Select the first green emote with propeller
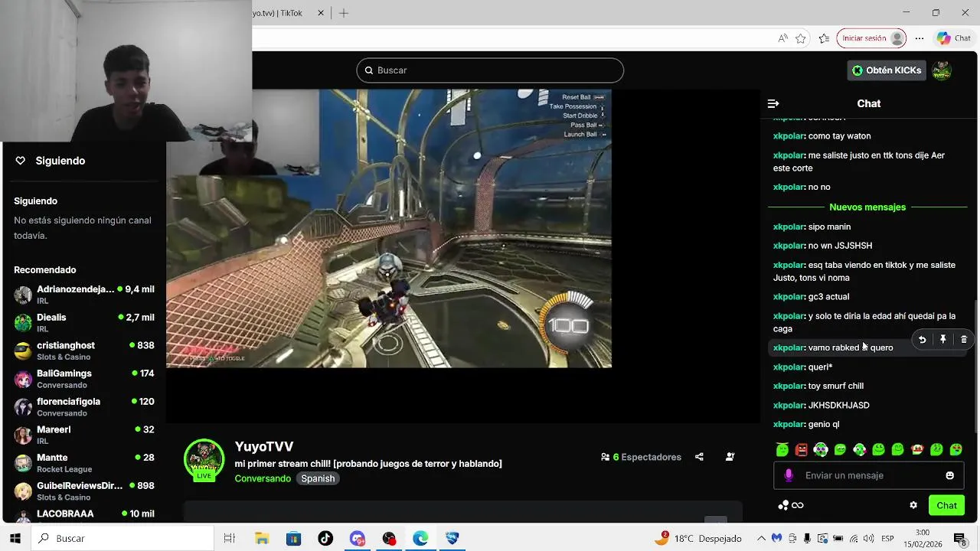980x551 pixels. coord(782,450)
